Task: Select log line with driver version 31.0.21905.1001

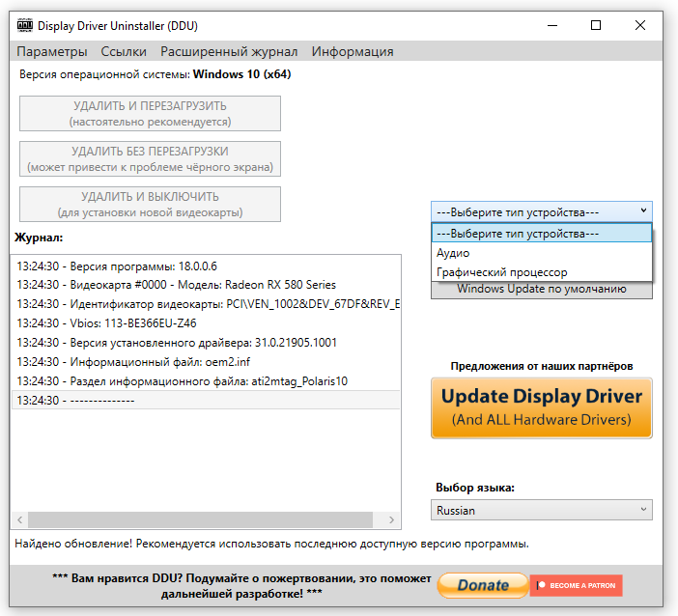Action: pyautogui.click(x=206, y=343)
